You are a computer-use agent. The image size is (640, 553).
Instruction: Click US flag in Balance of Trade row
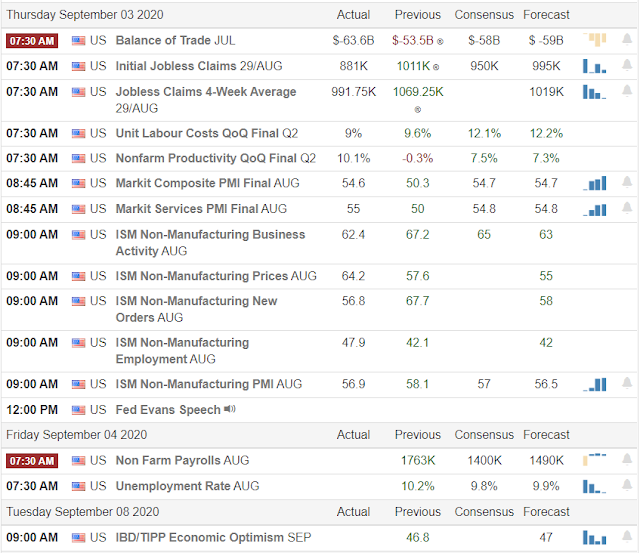pyautogui.click(x=78, y=41)
